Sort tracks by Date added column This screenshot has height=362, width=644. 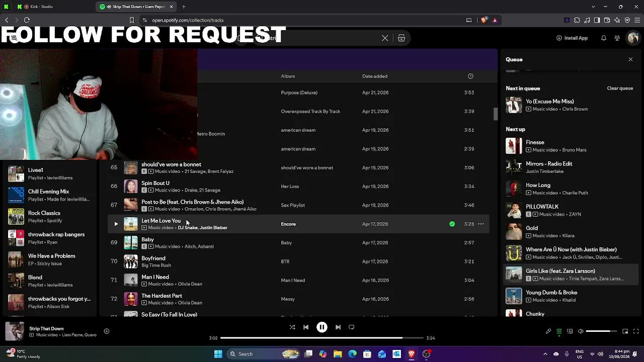tap(375, 76)
